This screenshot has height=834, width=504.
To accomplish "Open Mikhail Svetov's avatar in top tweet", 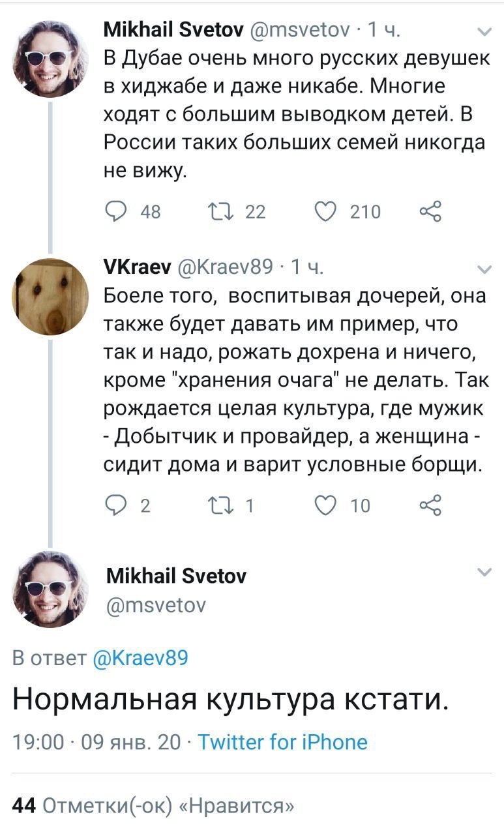I will tap(50, 58).
